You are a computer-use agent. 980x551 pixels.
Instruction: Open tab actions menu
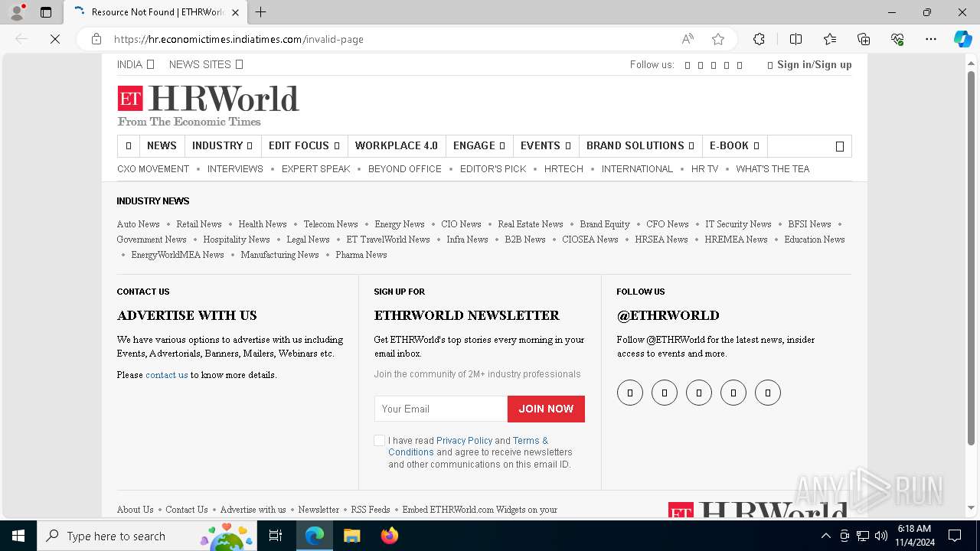46,12
